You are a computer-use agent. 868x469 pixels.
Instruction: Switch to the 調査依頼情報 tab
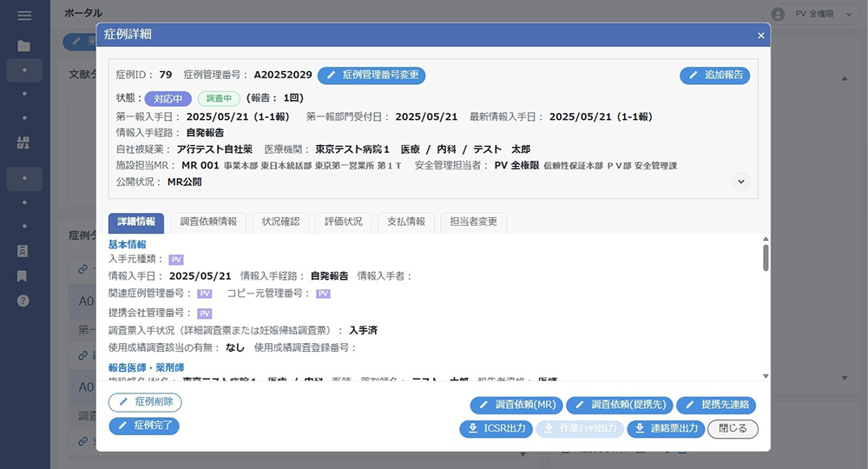point(208,222)
